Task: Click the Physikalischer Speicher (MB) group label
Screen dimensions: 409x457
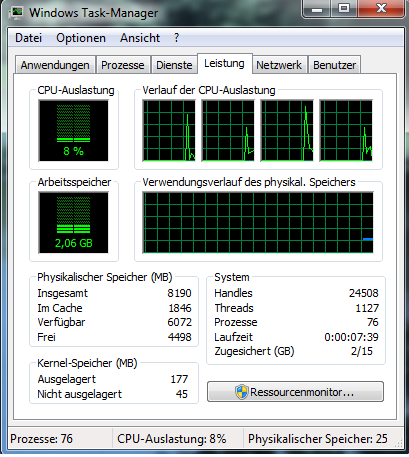Action: click(x=105, y=277)
